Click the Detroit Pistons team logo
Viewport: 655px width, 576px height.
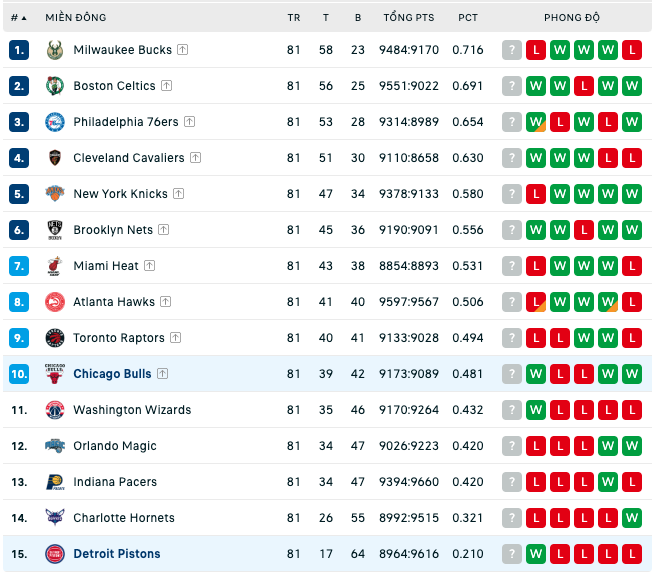55,554
